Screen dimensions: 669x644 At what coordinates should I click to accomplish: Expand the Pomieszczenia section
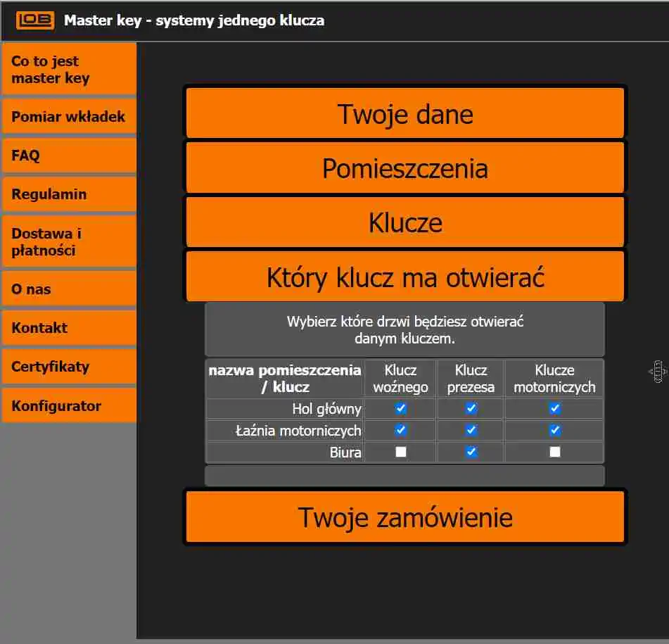click(x=405, y=168)
